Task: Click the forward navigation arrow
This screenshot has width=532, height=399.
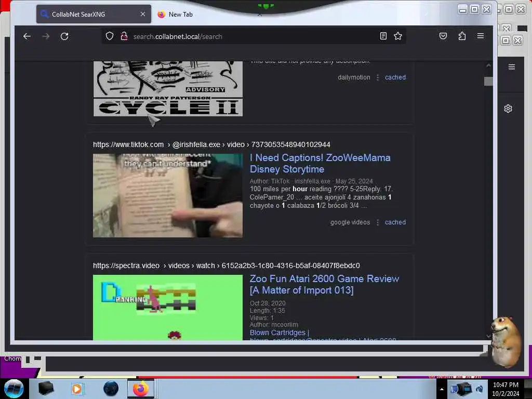Action: 46,36
